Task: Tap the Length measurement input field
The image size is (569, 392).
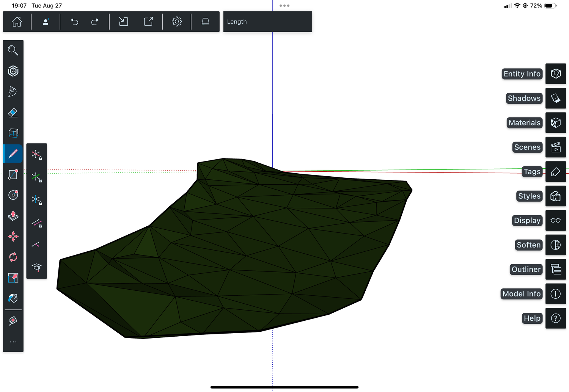Action: 267,22
